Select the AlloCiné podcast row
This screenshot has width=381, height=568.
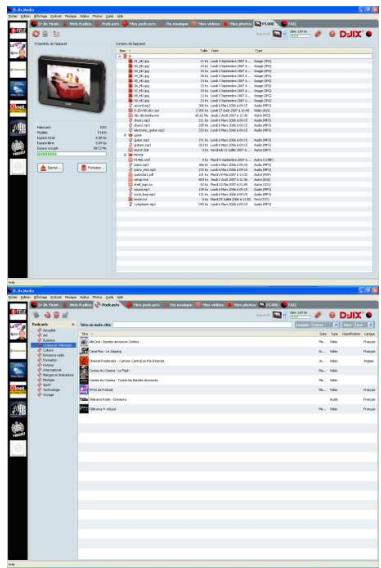227,342
